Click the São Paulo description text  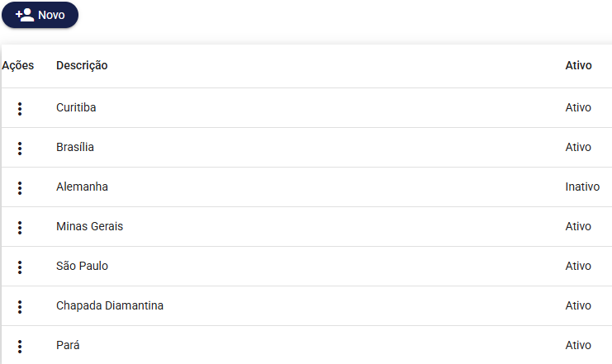82,267
